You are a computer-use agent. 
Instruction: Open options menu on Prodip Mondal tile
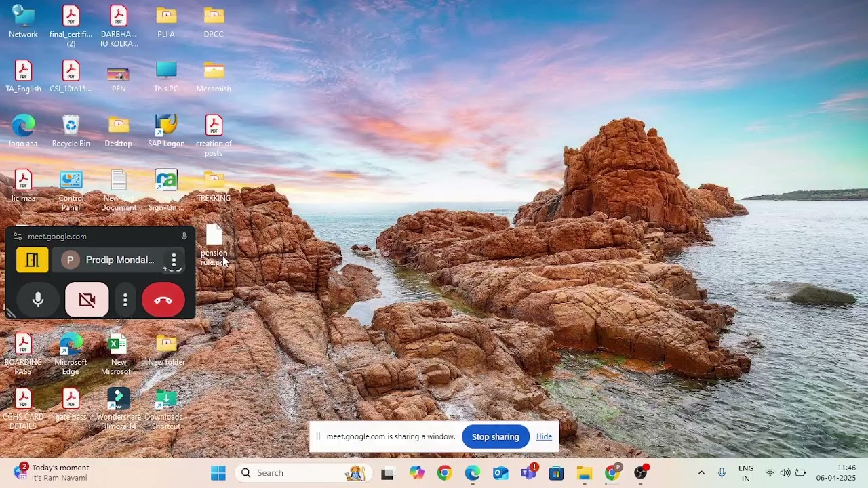[174, 260]
